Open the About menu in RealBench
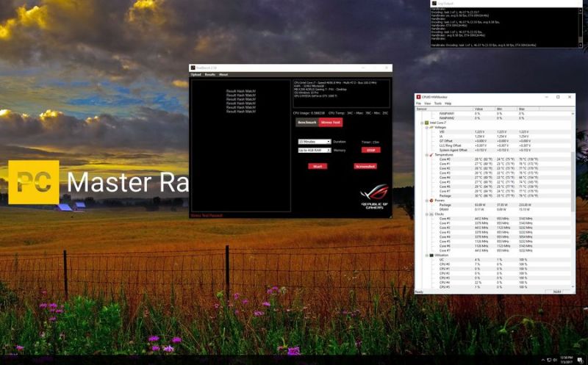This screenshot has height=365, width=588. (x=223, y=75)
